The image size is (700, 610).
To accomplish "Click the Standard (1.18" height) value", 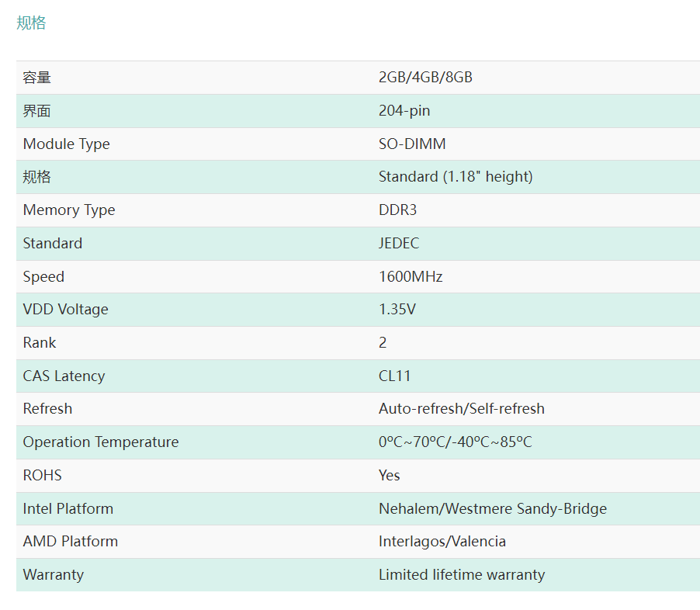I will (456, 177).
